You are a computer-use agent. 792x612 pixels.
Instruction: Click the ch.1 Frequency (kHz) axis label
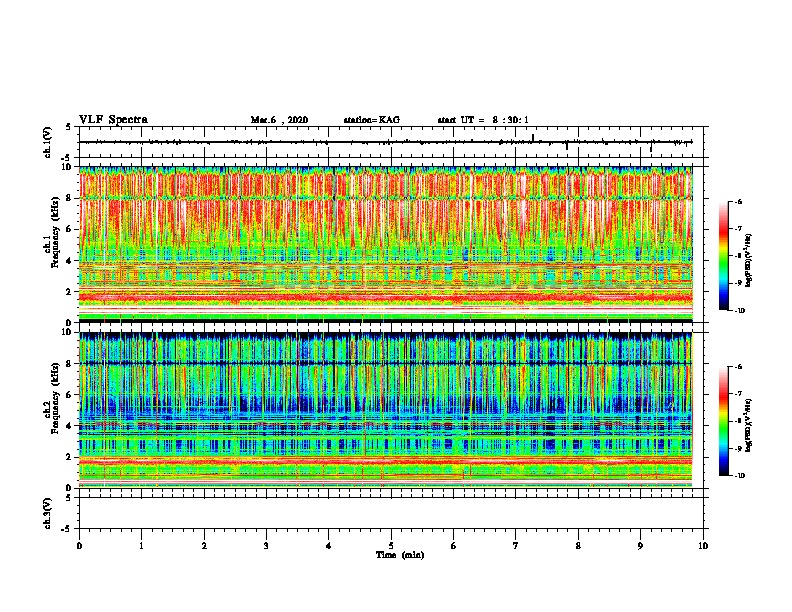point(52,232)
